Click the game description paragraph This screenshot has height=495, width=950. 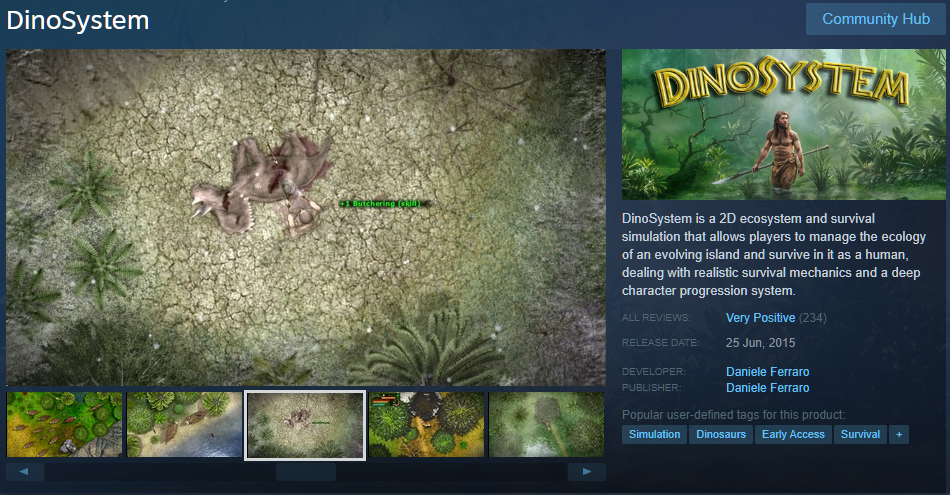point(774,254)
